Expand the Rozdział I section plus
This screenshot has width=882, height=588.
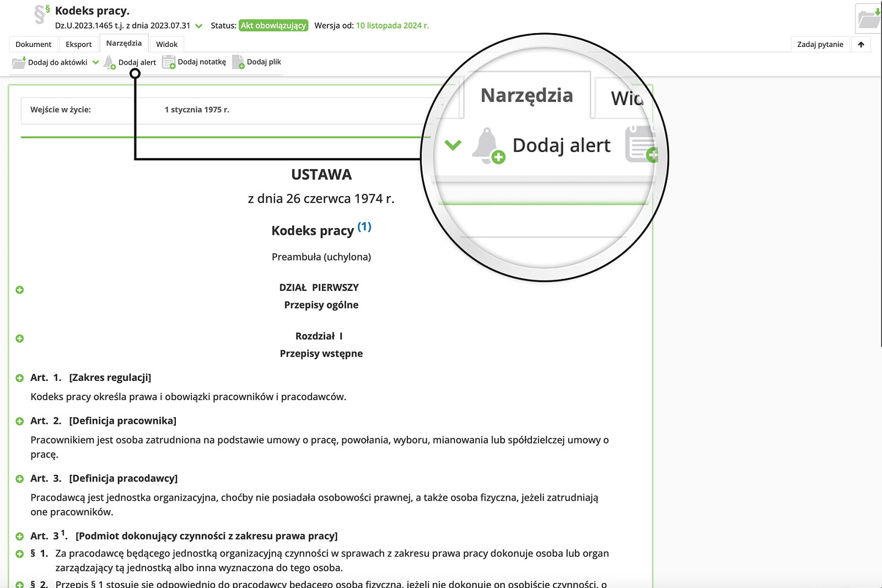(x=20, y=338)
